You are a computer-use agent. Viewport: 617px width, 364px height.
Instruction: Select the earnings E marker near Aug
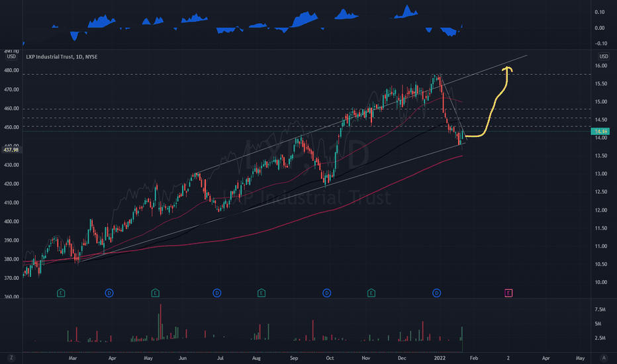pos(261,293)
